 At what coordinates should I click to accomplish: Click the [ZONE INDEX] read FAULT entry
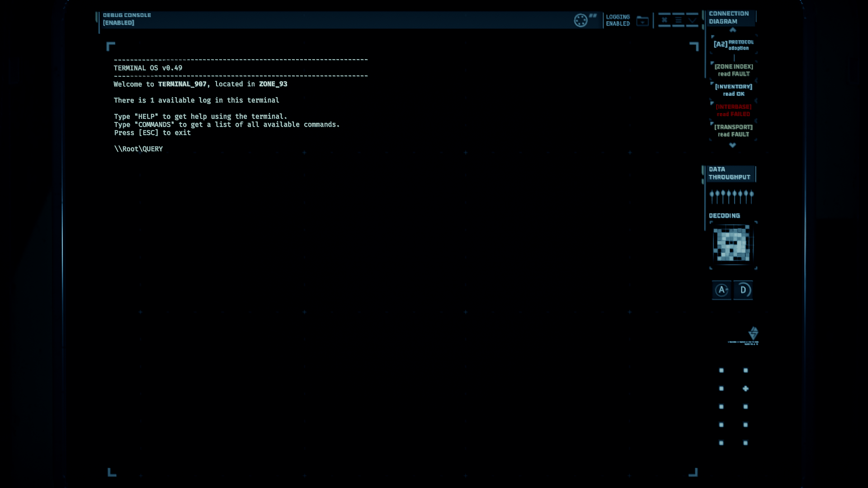pos(733,70)
